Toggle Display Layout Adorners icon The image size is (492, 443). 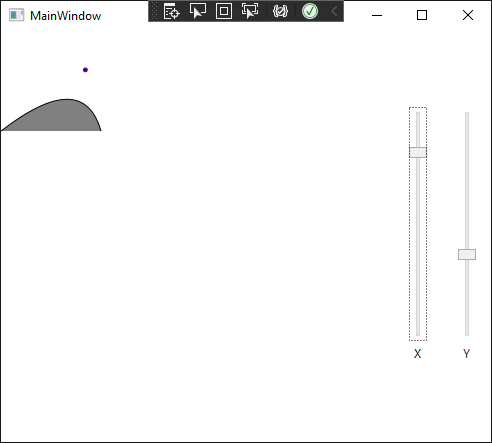click(x=224, y=11)
